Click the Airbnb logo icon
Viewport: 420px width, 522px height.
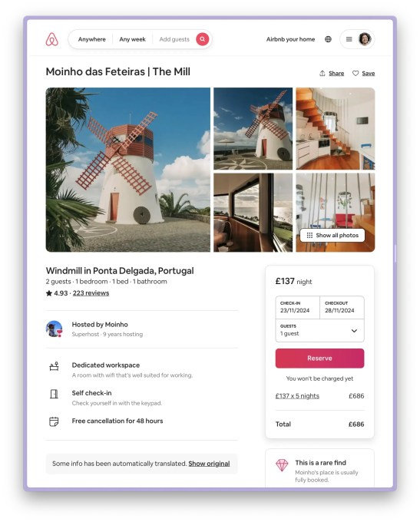(52, 39)
